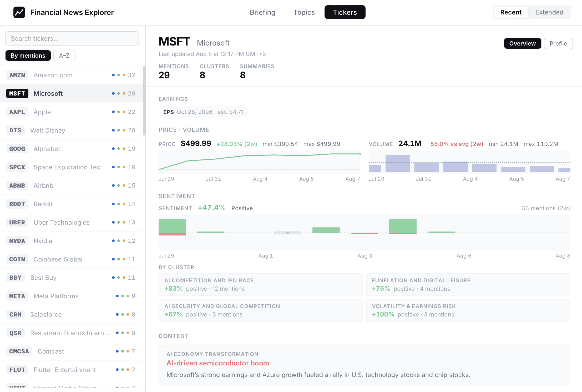Switch to Extended time range
This screenshot has height=392, width=582.
click(549, 12)
